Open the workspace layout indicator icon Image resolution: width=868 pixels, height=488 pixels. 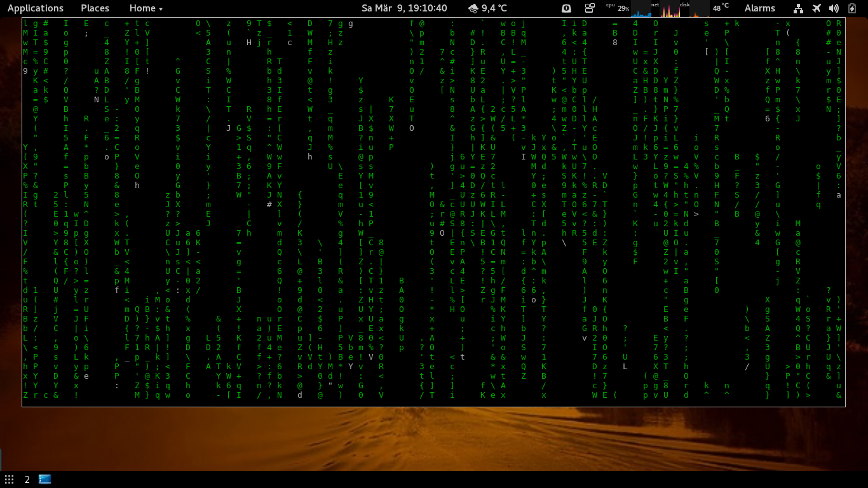point(590,8)
